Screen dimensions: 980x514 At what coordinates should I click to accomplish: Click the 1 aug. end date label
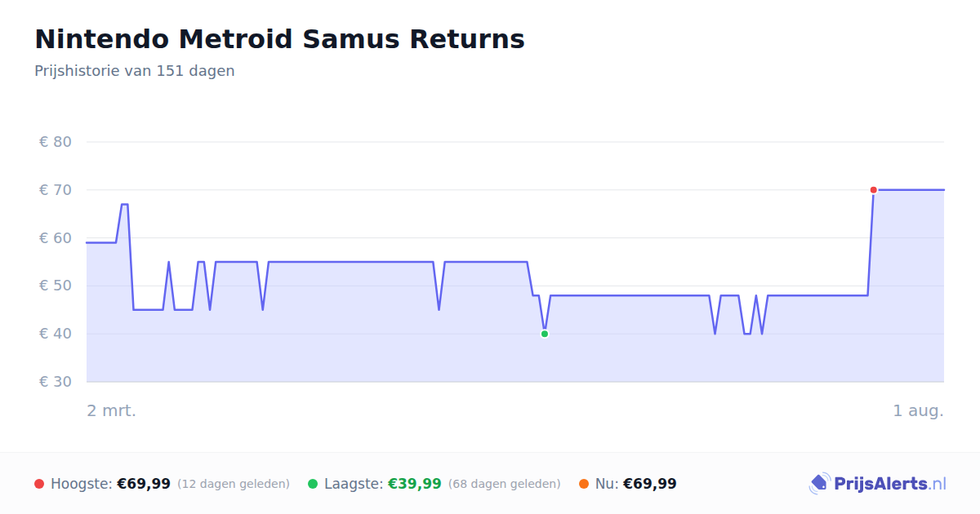point(919,410)
